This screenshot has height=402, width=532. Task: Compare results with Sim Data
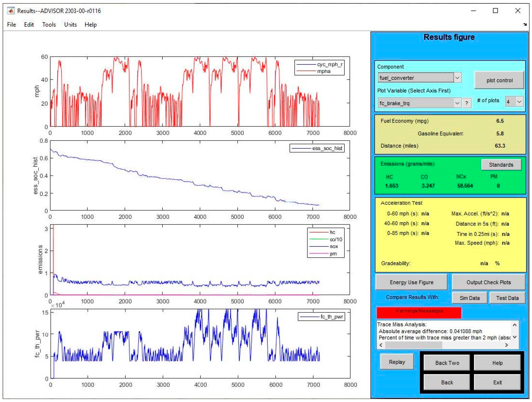470,298
